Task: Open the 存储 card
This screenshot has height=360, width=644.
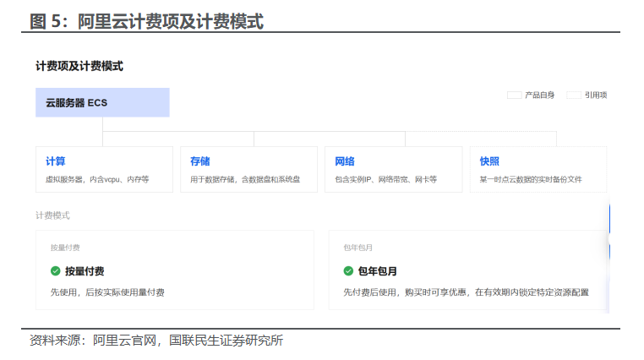Action: click(x=248, y=169)
